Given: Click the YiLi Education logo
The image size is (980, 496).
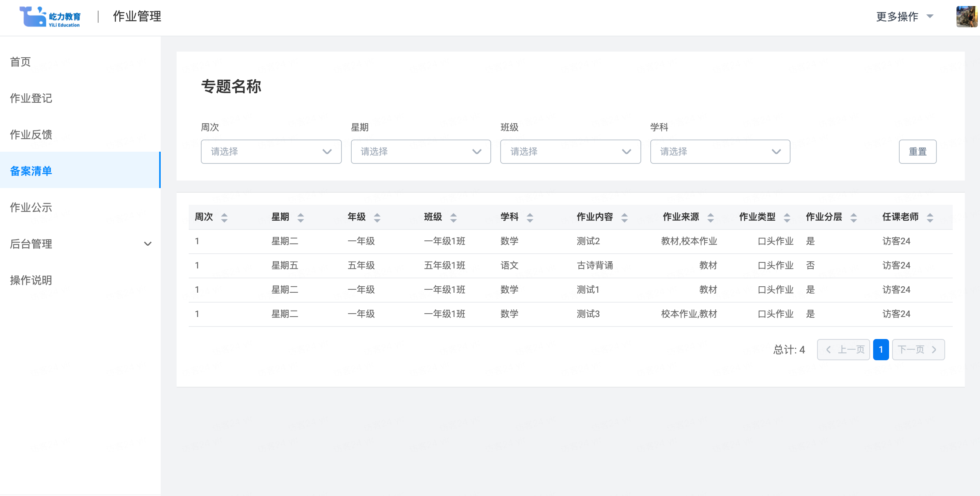Looking at the screenshot, I should (50, 17).
